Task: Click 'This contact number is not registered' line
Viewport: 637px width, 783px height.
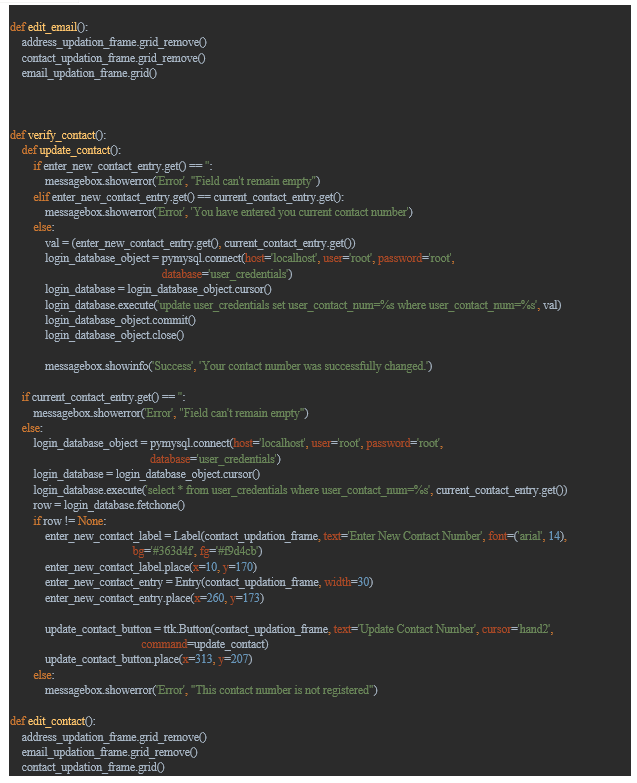Action: click(211, 690)
